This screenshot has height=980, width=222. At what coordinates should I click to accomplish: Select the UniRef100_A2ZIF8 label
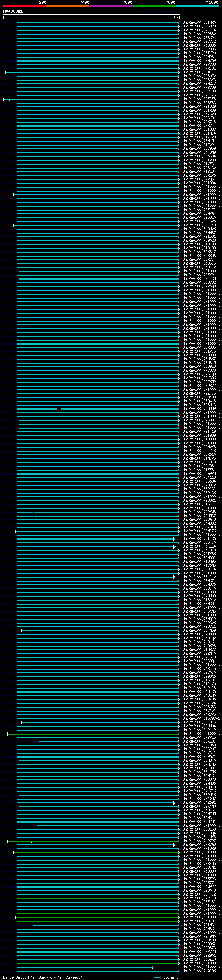[x=199, y=99]
